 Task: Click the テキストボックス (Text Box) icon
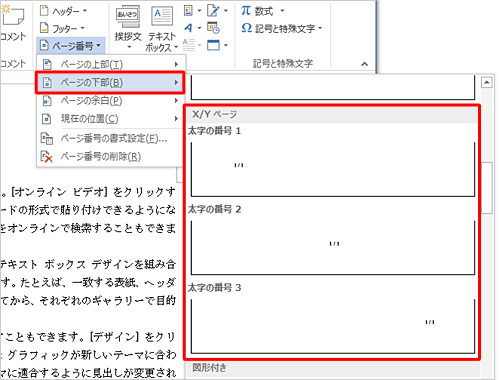[x=162, y=17]
